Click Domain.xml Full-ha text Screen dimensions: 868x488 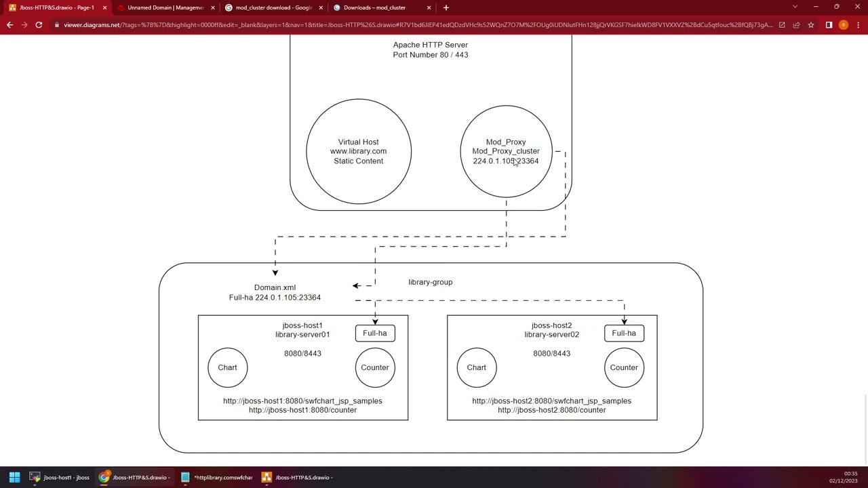click(275, 292)
